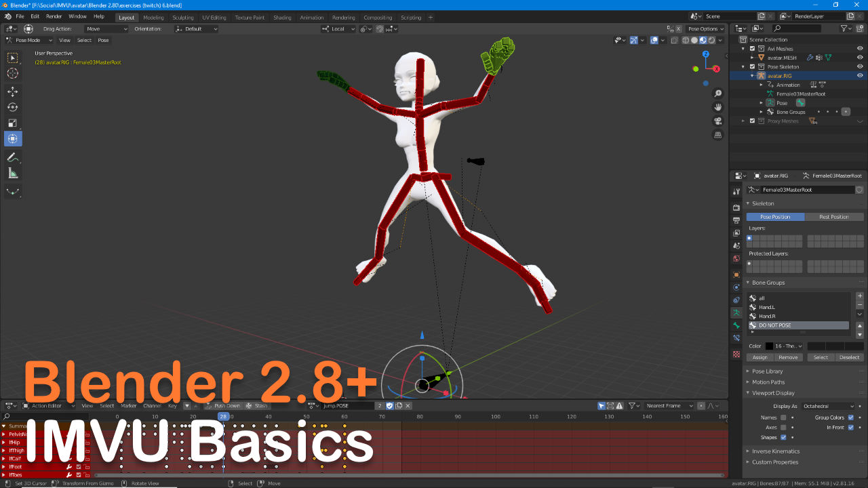868x488 pixels.
Task: Select the Rotate tool
Action: [x=13, y=107]
